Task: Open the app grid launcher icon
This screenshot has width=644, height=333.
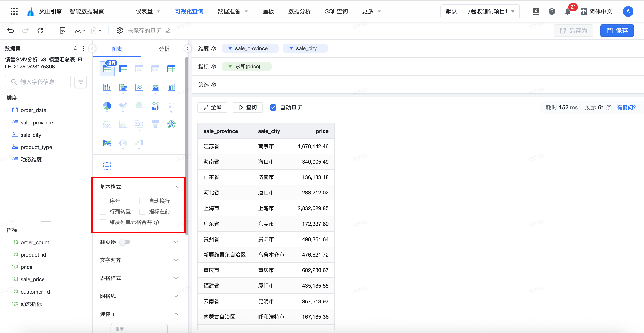Action: [x=14, y=11]
